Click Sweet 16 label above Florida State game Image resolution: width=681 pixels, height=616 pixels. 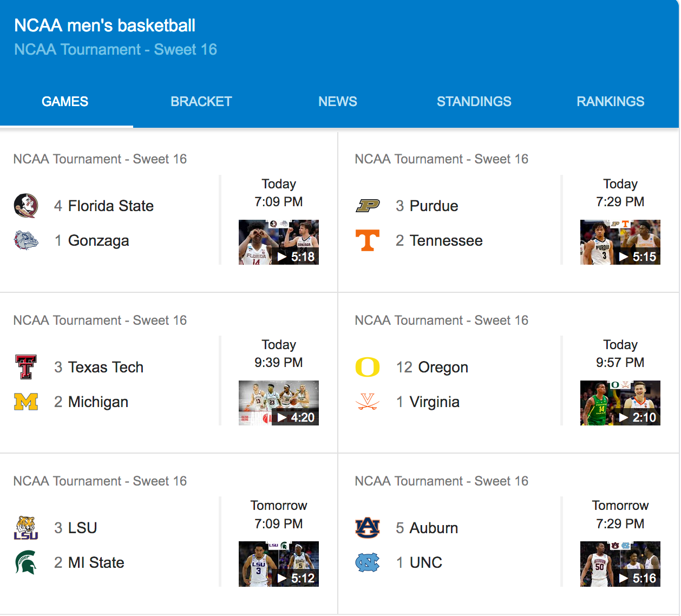(100, 159)
